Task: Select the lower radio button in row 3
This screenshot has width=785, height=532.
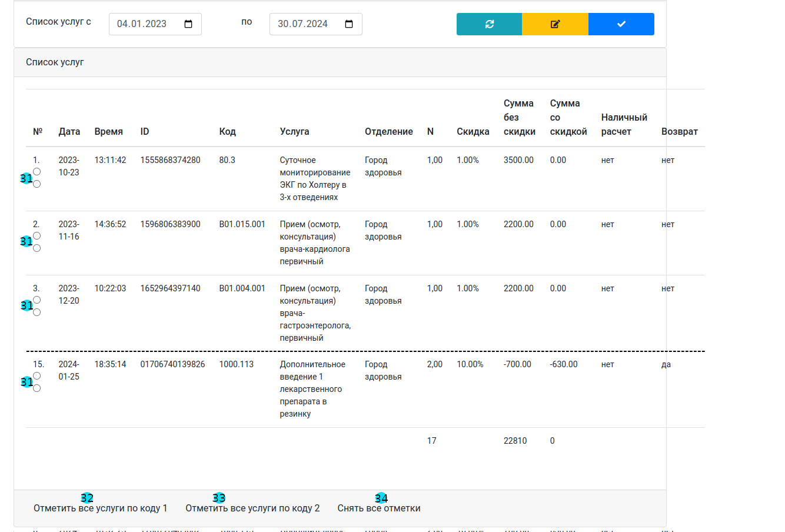Action: [37, 312]
